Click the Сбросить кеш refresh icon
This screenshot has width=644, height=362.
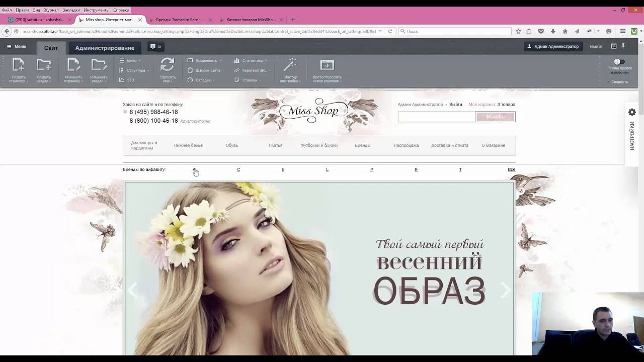(168, 65)
